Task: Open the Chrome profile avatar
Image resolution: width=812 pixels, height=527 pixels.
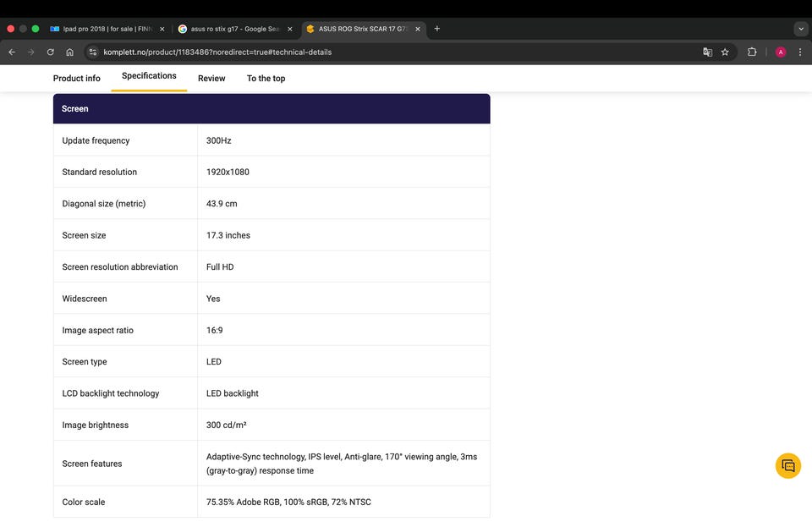Action: [781, 52]
